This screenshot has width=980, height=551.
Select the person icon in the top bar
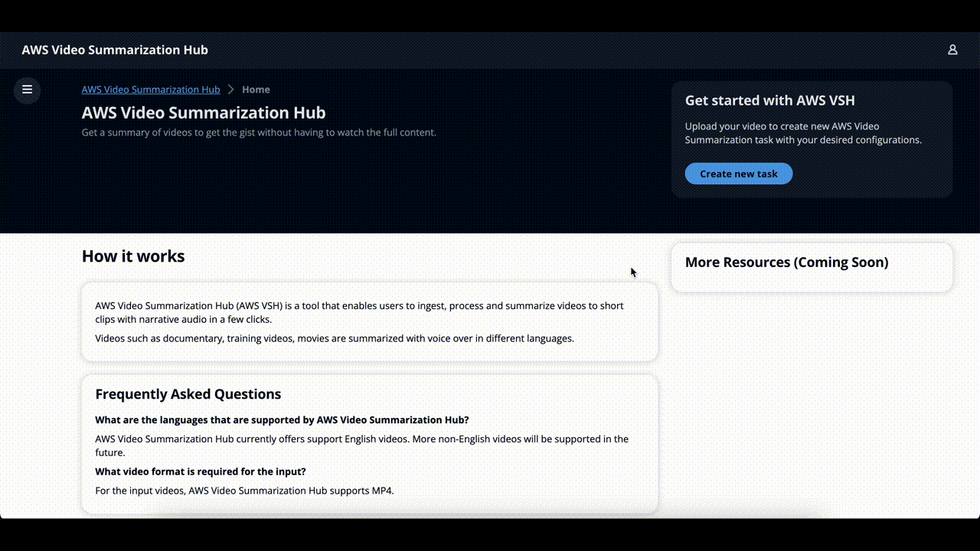click(x=952, y=49)
